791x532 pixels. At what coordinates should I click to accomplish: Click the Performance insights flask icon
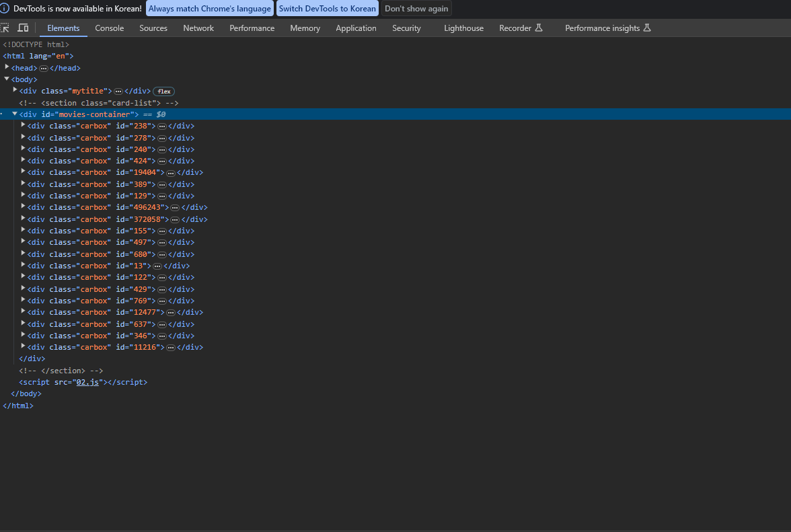647,28
